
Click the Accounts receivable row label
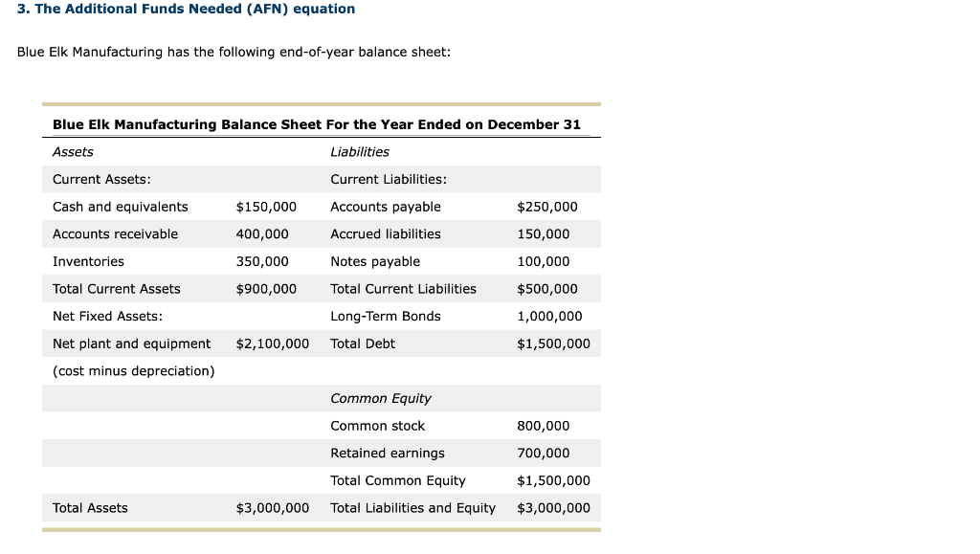point(115,234)
